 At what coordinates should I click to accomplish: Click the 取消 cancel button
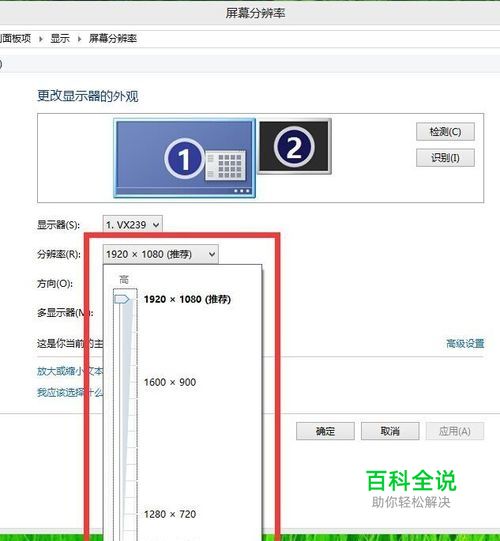click(x=390, y=431)
